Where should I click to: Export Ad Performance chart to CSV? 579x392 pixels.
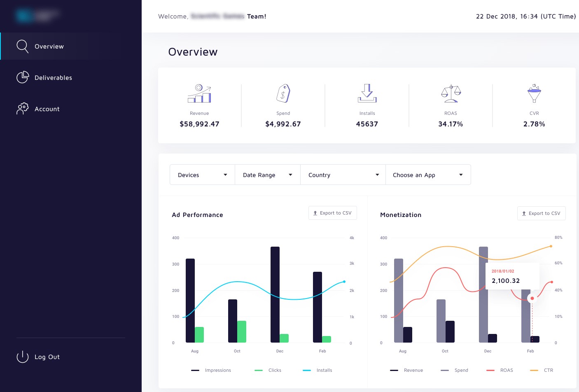[332, 213]
